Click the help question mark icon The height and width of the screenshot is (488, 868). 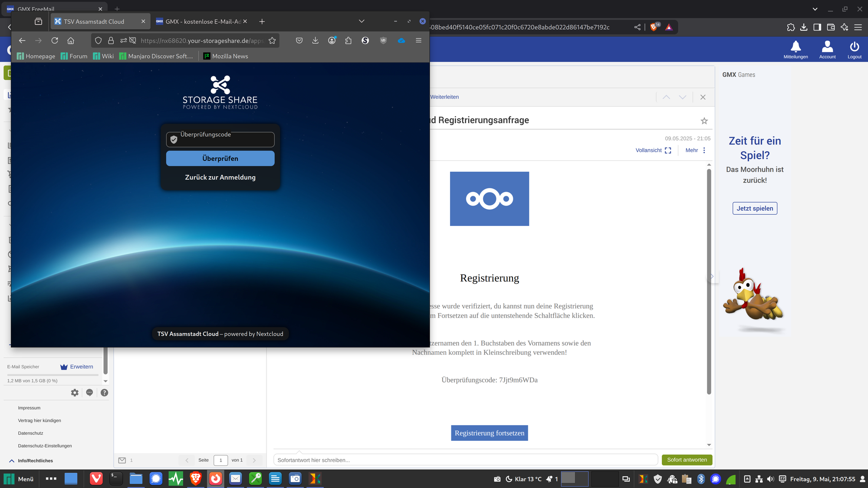coord(104,393)
